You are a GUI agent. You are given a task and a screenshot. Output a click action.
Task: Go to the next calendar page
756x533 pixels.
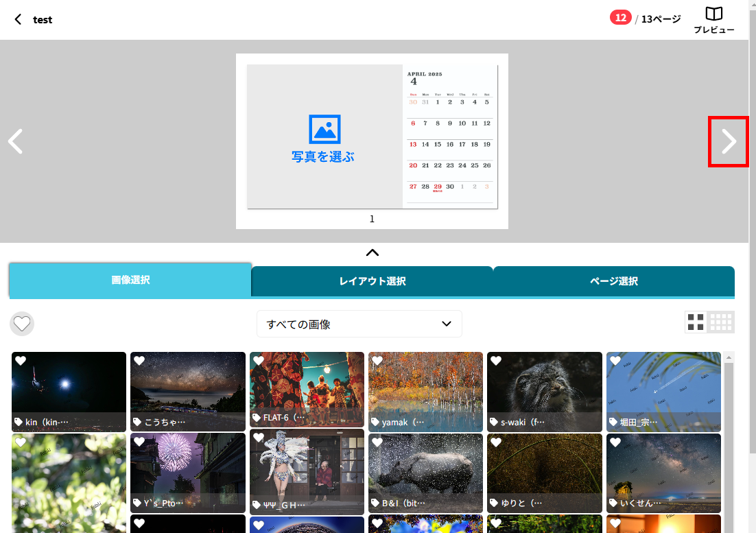pos(728,141)
